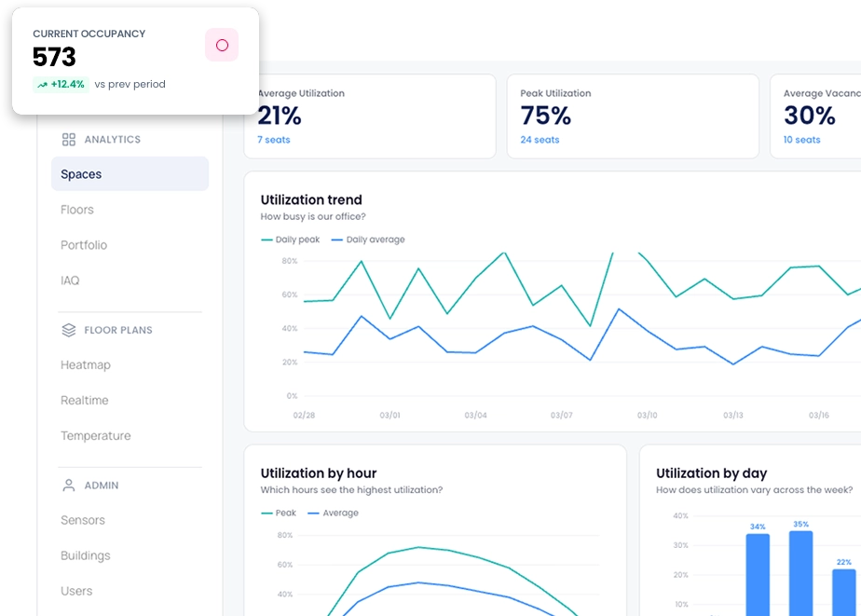Image resolution: width=861 pixels, height=616 pixels.
Task: Click the Admin user icon
Action: 68,486
